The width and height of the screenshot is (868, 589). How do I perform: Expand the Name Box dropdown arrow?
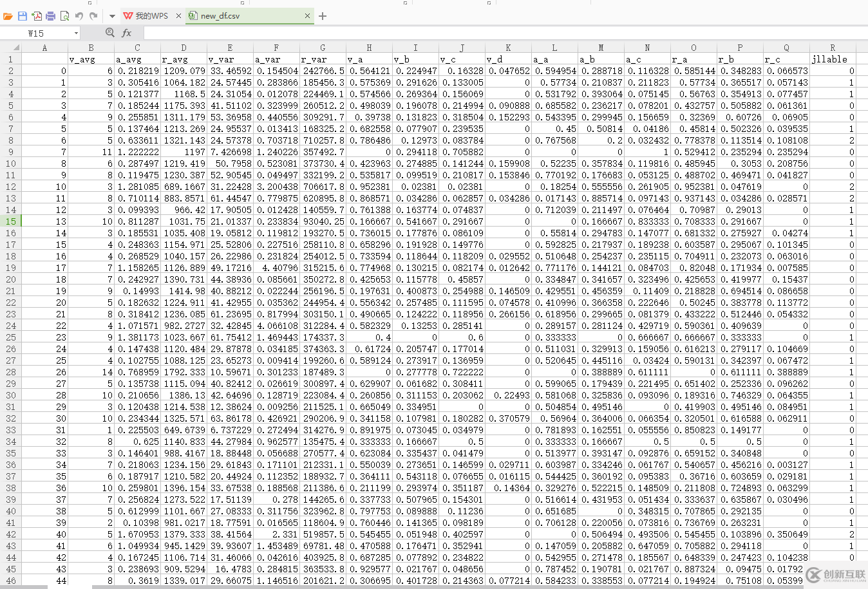coord(76,33)
